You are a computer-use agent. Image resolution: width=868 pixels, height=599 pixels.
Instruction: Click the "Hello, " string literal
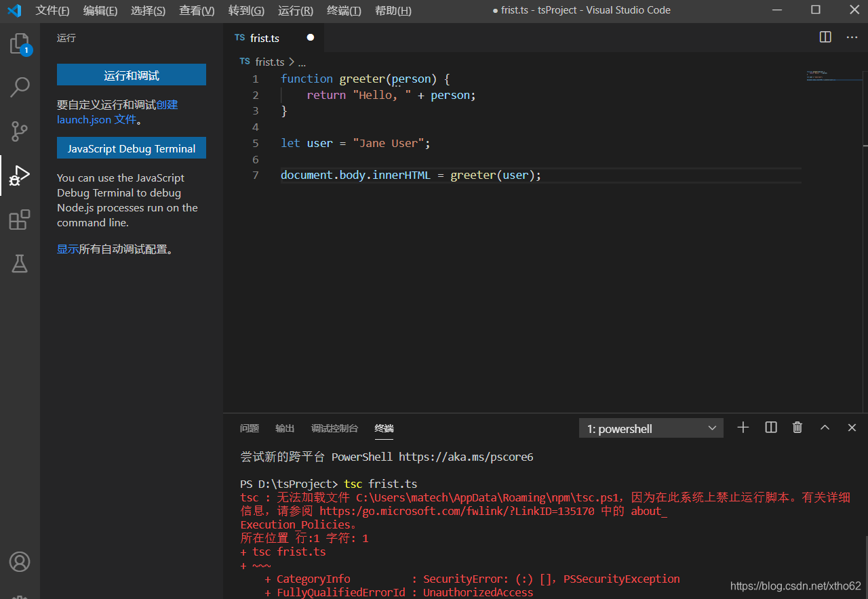click(x=382, y=95)
